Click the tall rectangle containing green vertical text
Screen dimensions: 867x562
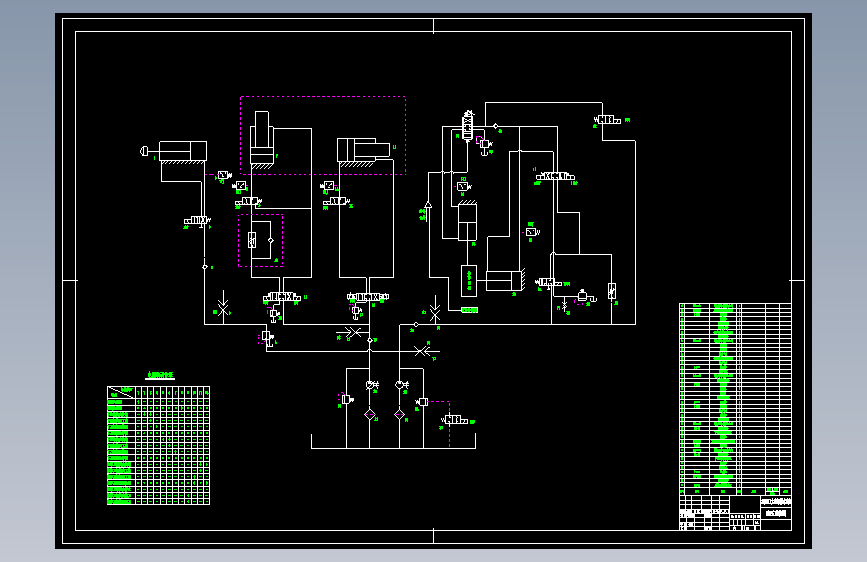pyautogui.click(x=469, y=281)
